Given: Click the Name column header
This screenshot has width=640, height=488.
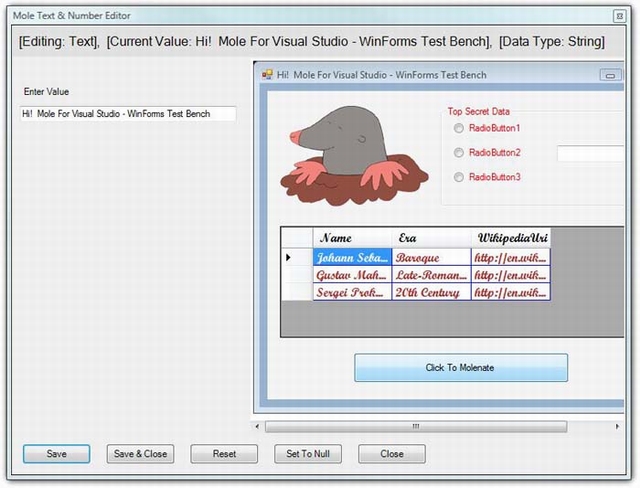Looking at the screenshot, I should [352, 238].
